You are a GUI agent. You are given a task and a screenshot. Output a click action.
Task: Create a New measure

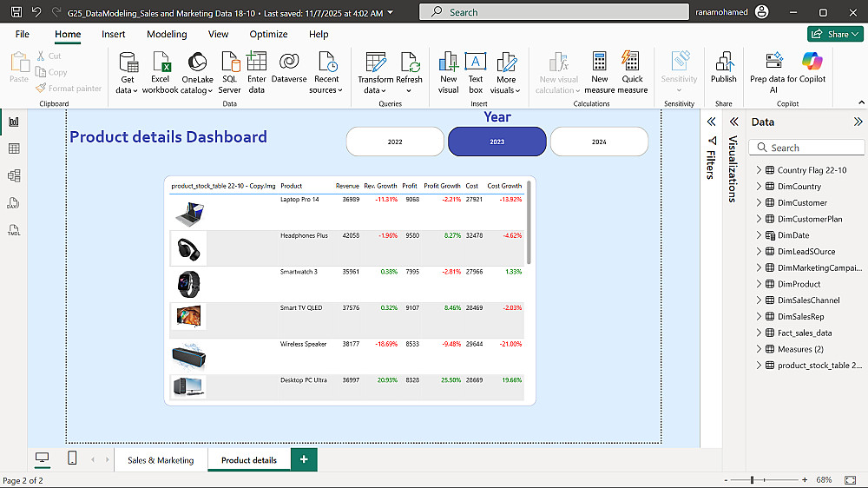pyautogui.click(x=599, y=73)
